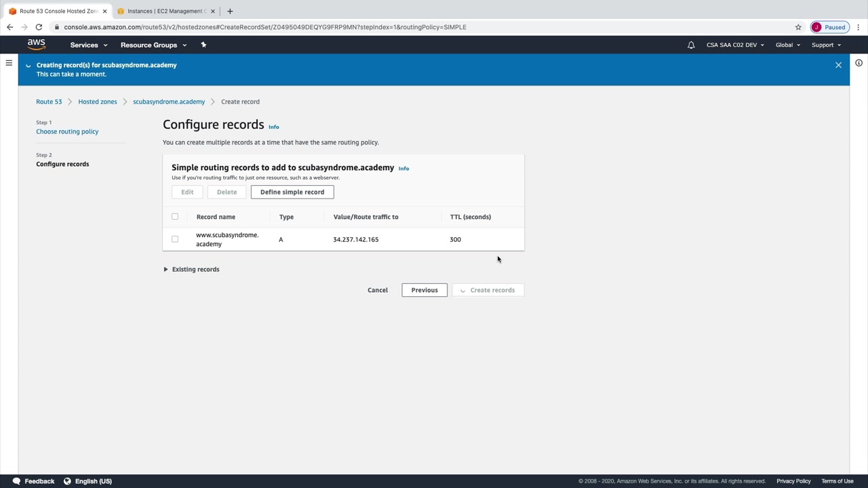Click the Feedback link in footer
The height and width of the screenshot is (488, 868).
[x=39, y=481]
